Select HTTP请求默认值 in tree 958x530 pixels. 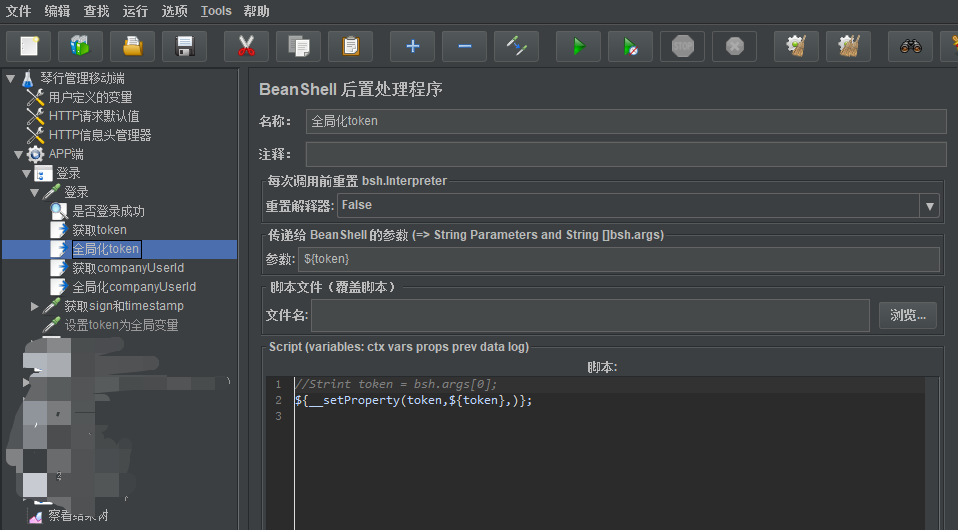pos(94,116)
